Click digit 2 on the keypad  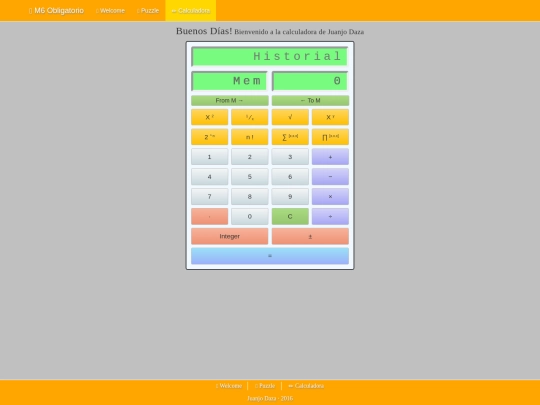coord(250,157)
